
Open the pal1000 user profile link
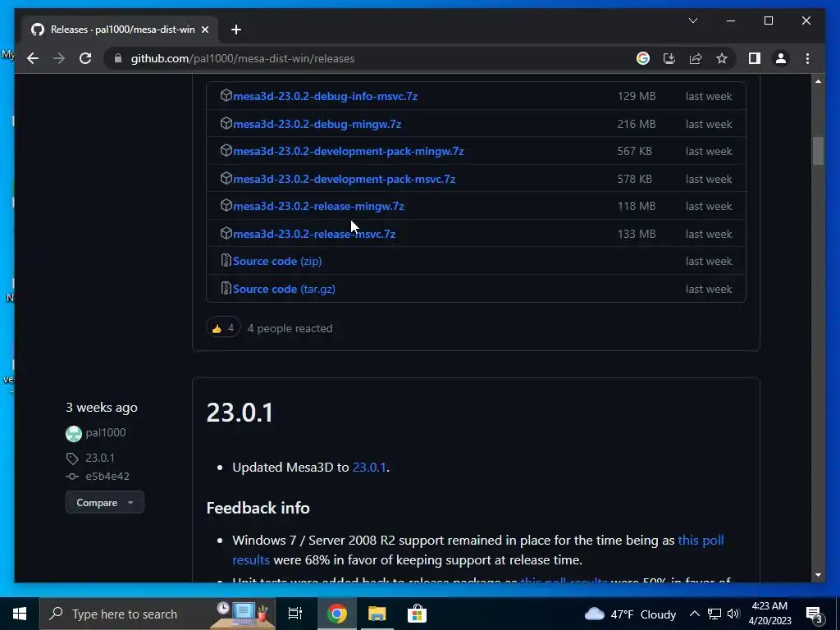[106, 433]
